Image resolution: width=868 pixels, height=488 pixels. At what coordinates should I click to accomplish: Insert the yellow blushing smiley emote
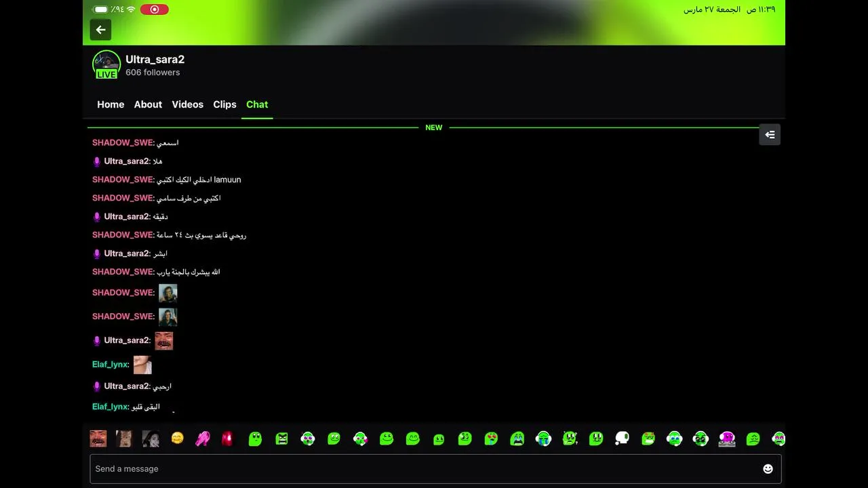(x=177, y=439)
